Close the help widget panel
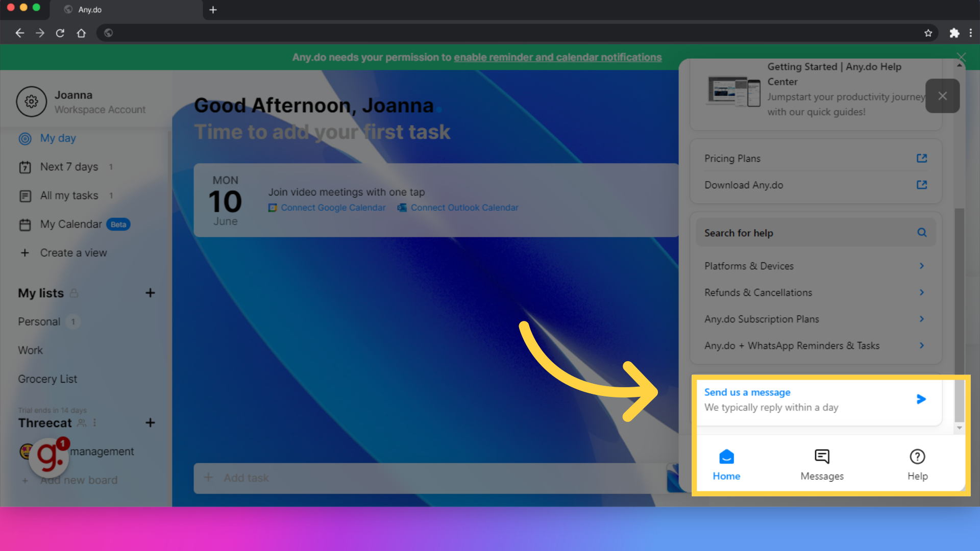The image size is (980, 551). [942, 96]
